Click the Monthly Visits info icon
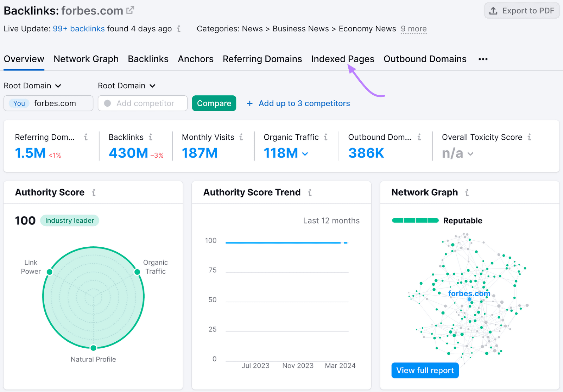Image resolution: width=563 pixels, height=392 pixels. pos(241,138)
